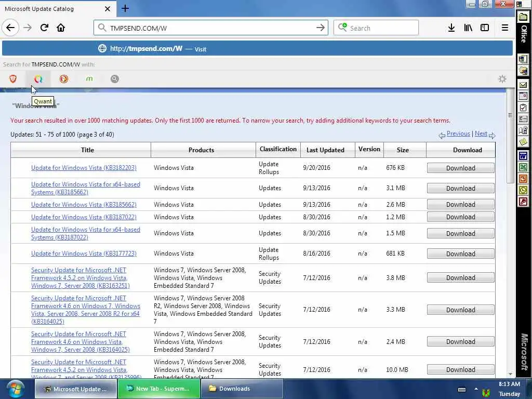Image resolution: width=532 pixels, height=399 pixels.
Task: Open the Downloads toolbar icon
Action: click(x=451, y=28)
